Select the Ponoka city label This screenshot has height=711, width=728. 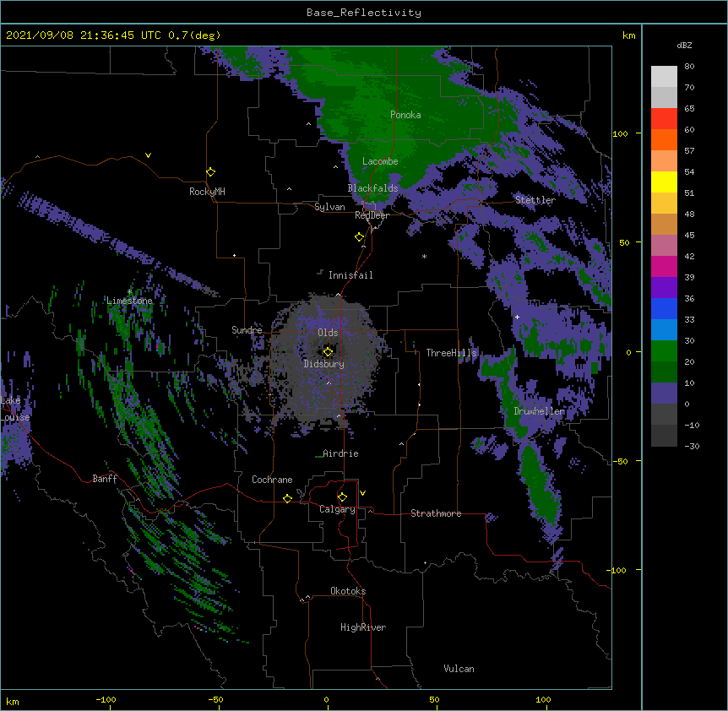[405, 115]
